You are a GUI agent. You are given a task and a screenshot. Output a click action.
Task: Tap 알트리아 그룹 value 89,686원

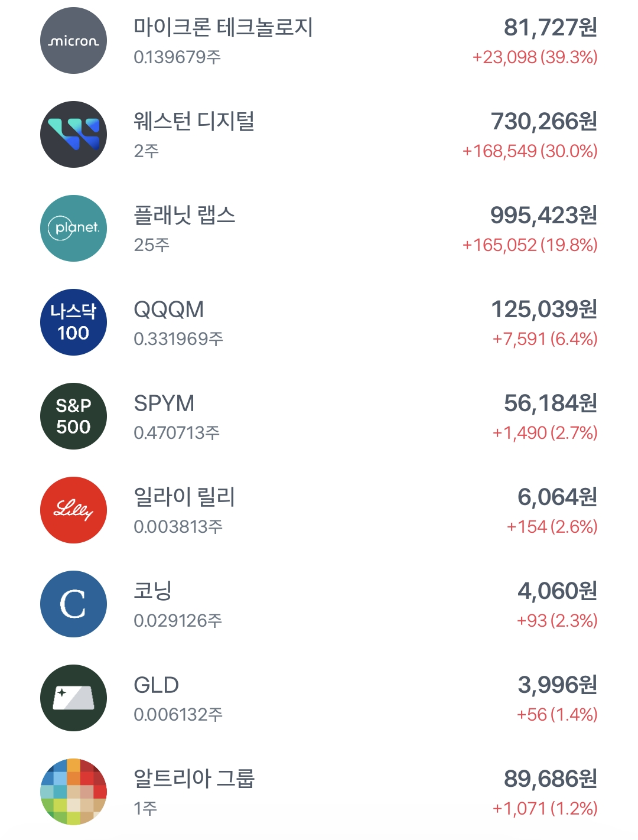(550, 779)
